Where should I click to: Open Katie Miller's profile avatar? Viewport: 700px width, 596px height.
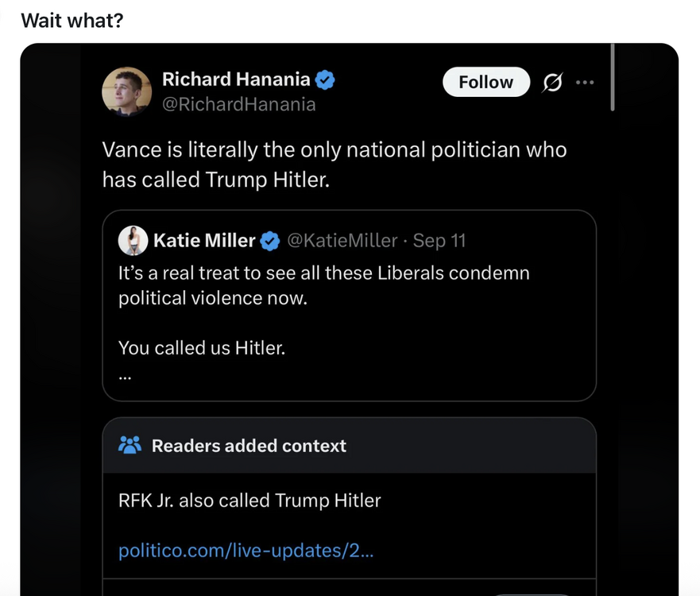[x=133, y=240]
